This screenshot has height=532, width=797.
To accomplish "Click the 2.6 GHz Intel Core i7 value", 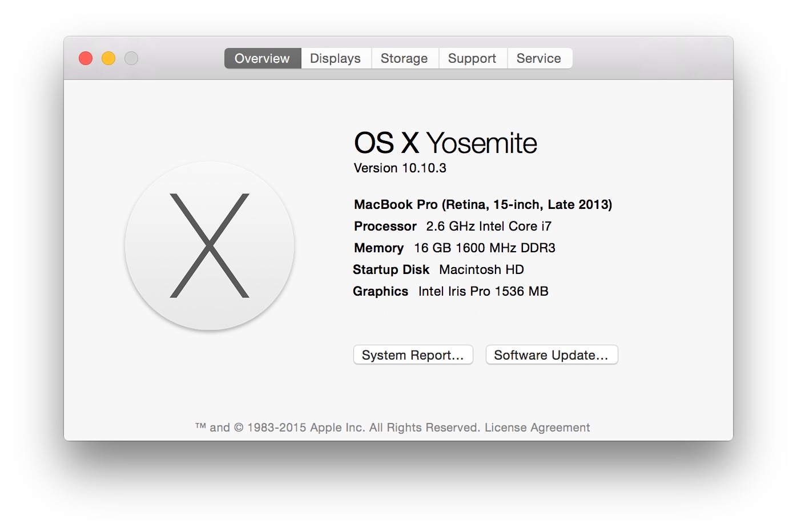I will tap(489, 226).
